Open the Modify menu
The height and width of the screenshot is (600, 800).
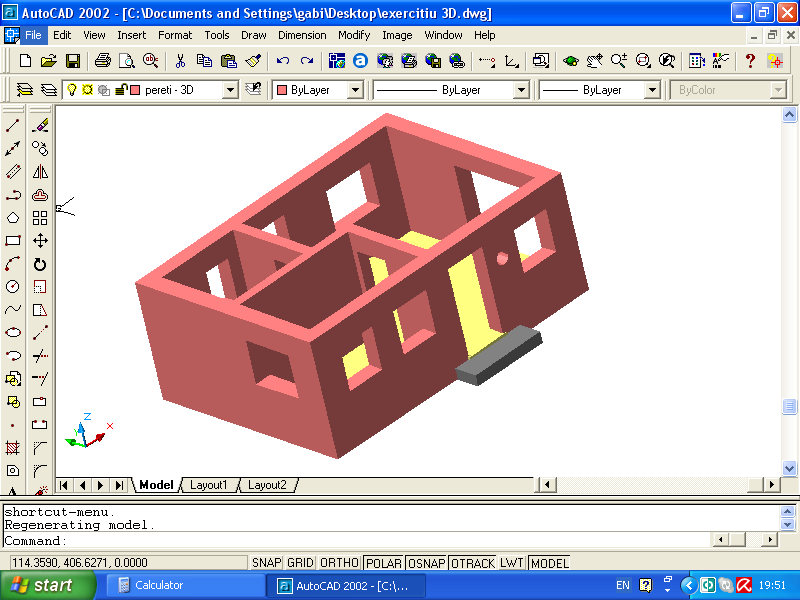click(x=353, y=35)
